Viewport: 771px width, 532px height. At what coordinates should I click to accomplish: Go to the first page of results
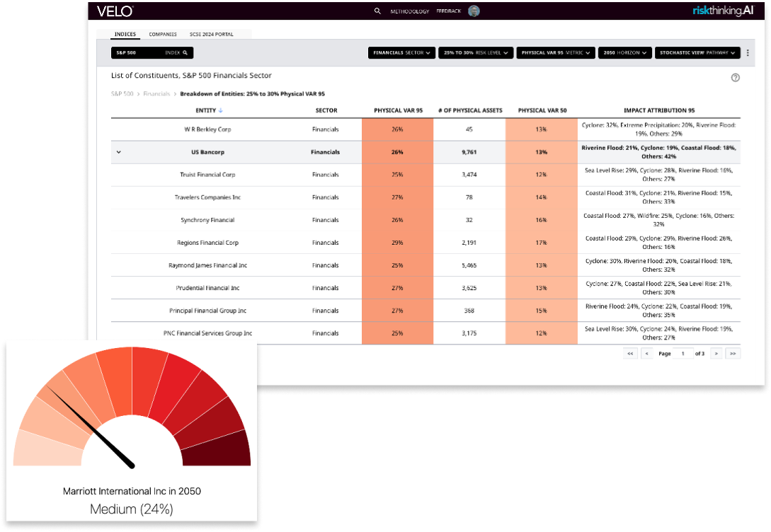click(x=630, y=354)
